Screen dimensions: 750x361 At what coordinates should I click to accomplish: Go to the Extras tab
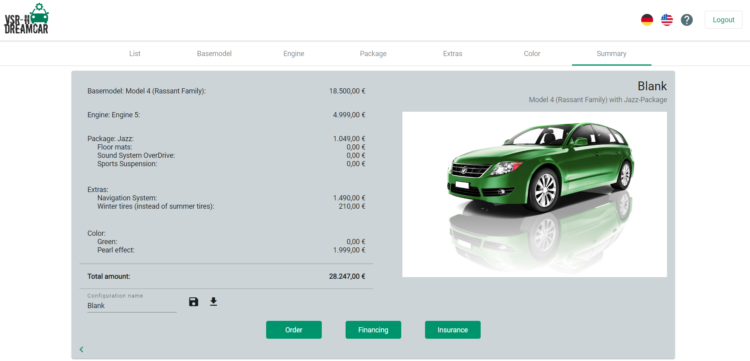pos(452,54)
